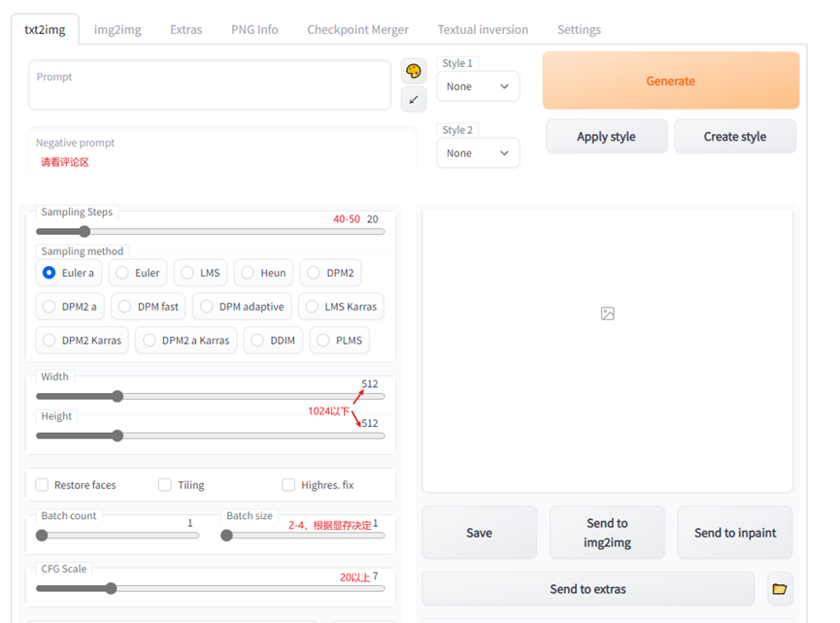Click the artist palette icon beside Prompt
This screenshot has width=840, height=623.
coord(414,71)
